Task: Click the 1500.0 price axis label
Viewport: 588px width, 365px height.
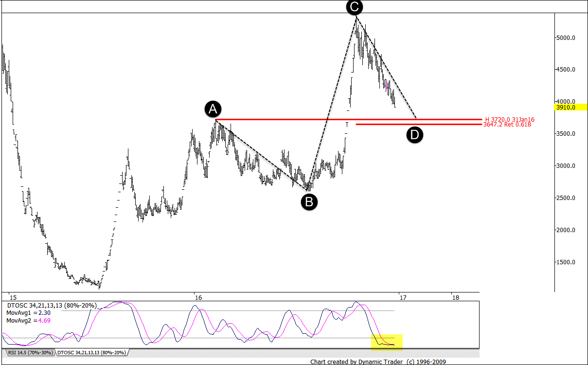Action: [x=566, y=262]
